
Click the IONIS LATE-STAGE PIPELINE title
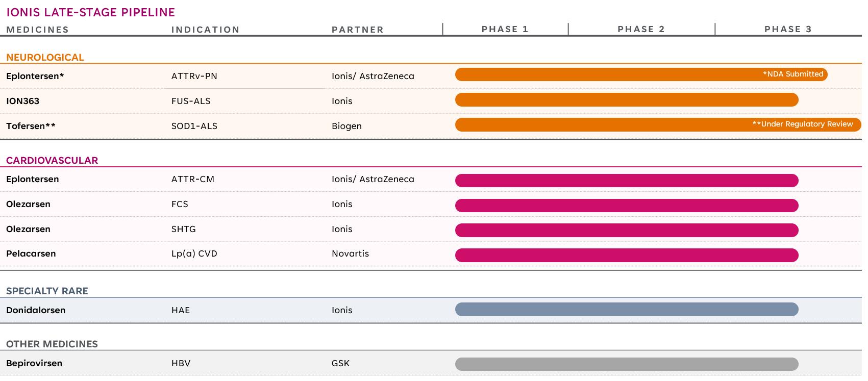90,12
